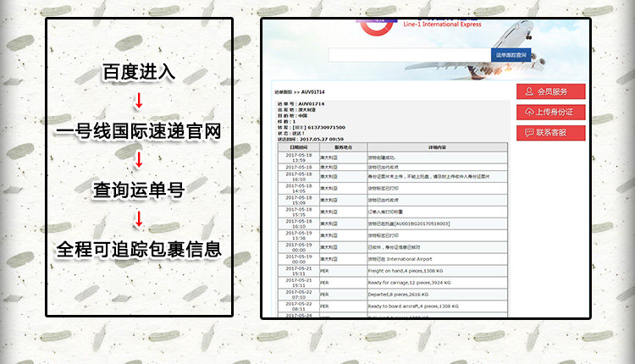The height and width of the screenshot is (364, 635).
Task: Click the first table column header (date/time)
Action: click(299, 147)
